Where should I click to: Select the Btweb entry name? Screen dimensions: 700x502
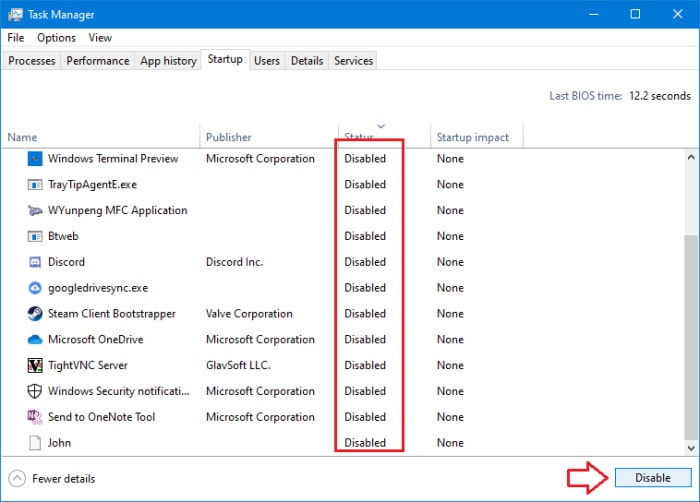pos(63,236)
